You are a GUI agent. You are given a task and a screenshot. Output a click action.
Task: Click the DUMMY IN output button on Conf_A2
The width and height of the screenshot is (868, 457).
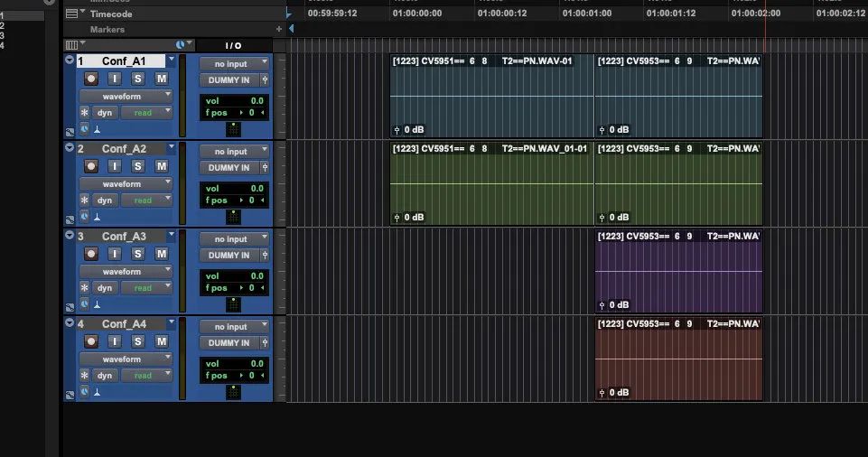click(229, 167)
